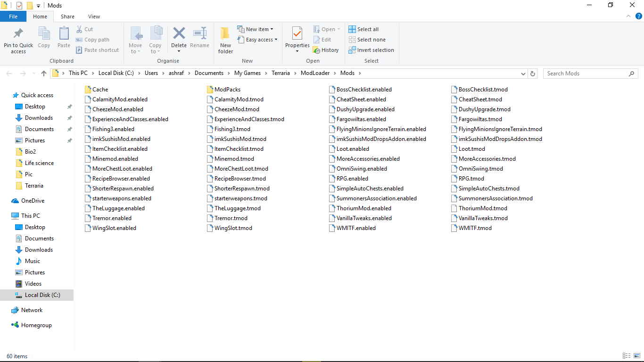Image resolution: width=644 pixels, height=362 pixels.
Task: Select Homegroup in the navigation pane
Action: [36, 325]
